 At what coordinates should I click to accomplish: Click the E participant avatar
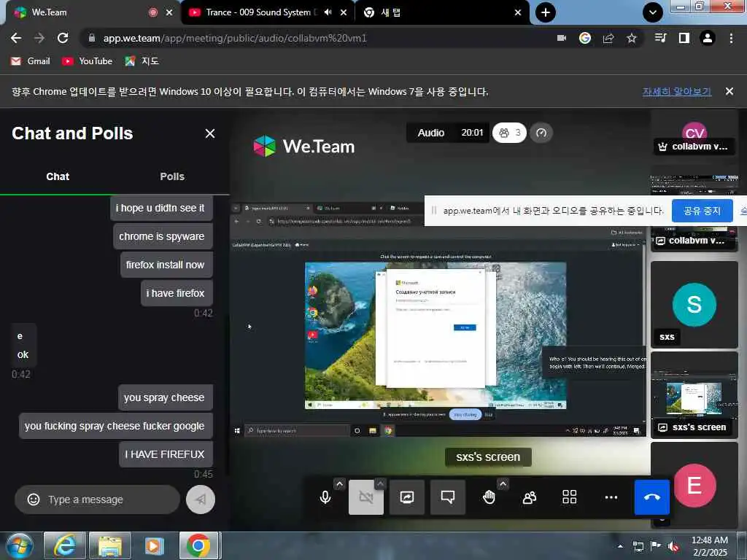(694, 485)
